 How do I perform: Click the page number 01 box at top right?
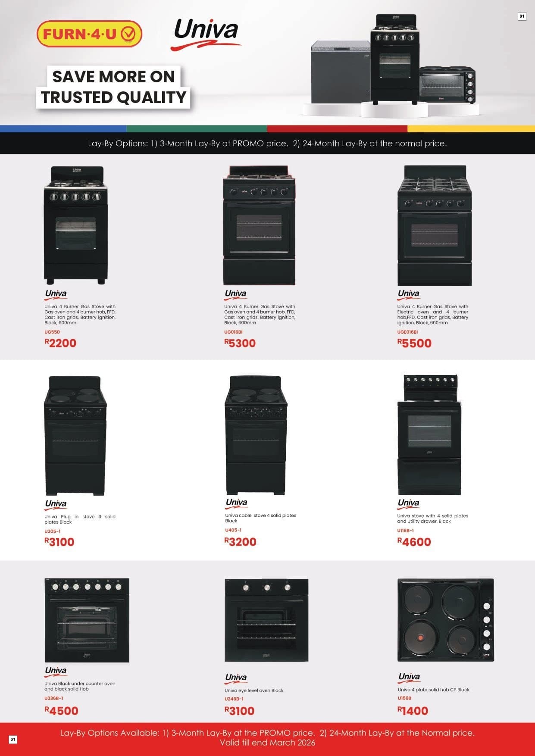point(522,16)
